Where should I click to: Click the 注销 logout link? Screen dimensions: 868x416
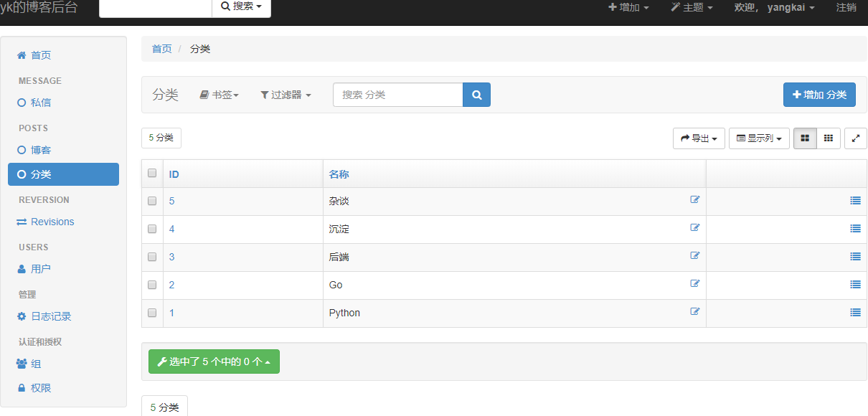[x=846, y=7]
